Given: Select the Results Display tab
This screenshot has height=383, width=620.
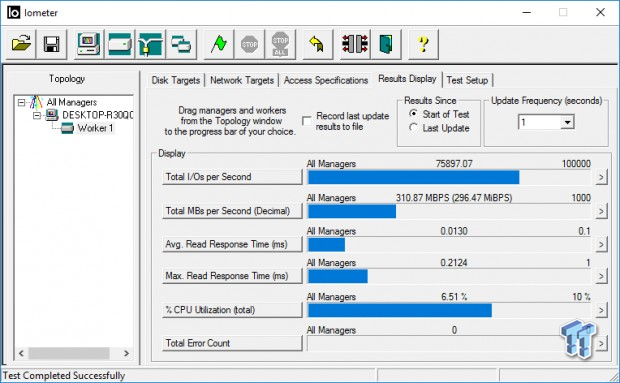Looking at the screenshot, I should point(407,79).
